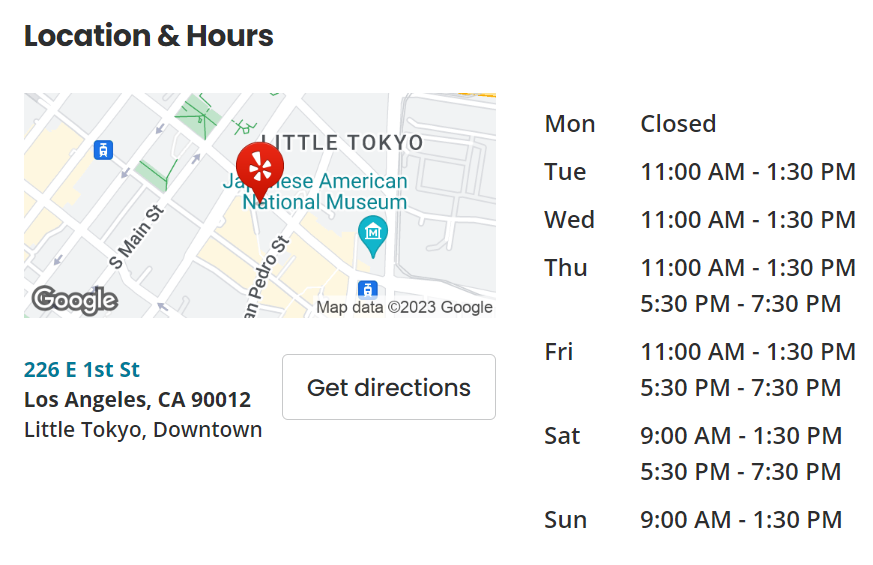Click the Little Tokyo map label
873x565 pixels.
point(342,143)
